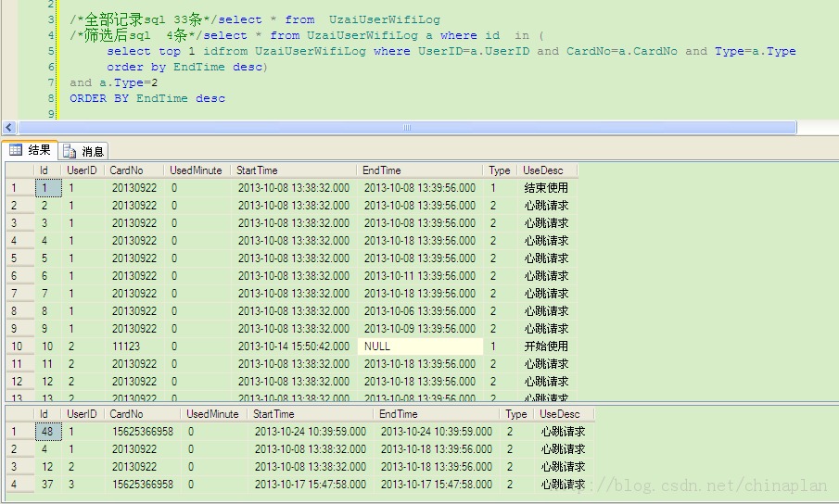Click the editor horizontal scrollbar thumb
The image size is (839, 504).
(x=407, y=127)
